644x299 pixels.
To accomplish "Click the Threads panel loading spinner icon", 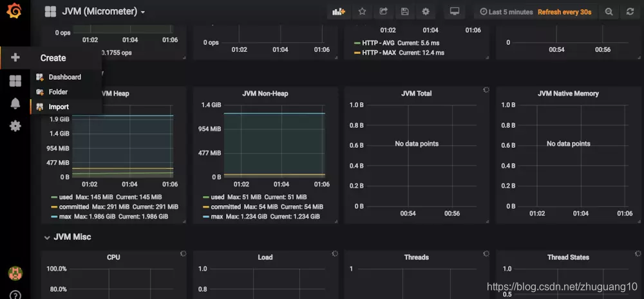I will pos(486,254).
